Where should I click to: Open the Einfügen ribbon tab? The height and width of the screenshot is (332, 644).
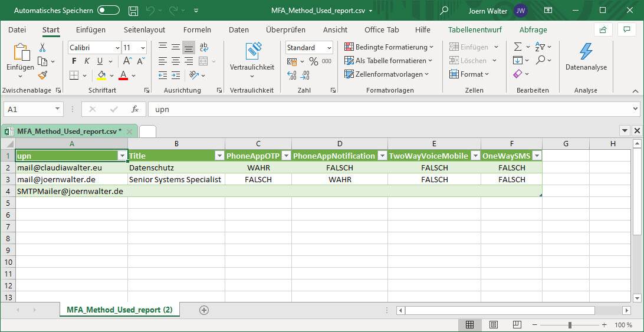point(91,29)
